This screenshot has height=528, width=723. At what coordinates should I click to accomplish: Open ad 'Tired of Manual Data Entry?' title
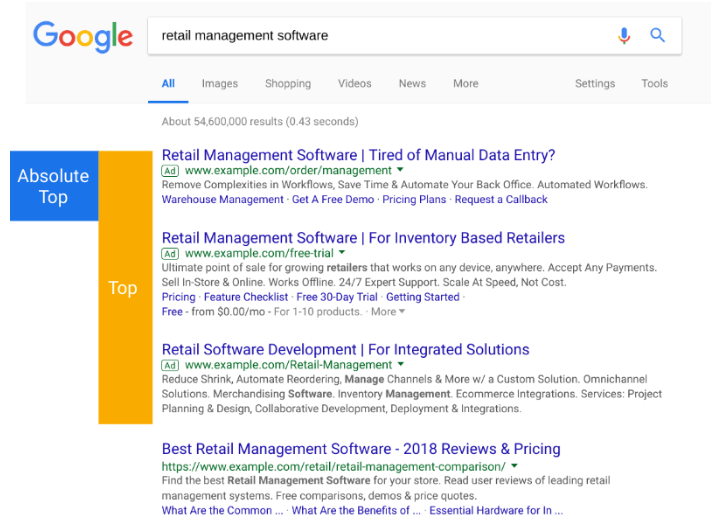[358, 155]
